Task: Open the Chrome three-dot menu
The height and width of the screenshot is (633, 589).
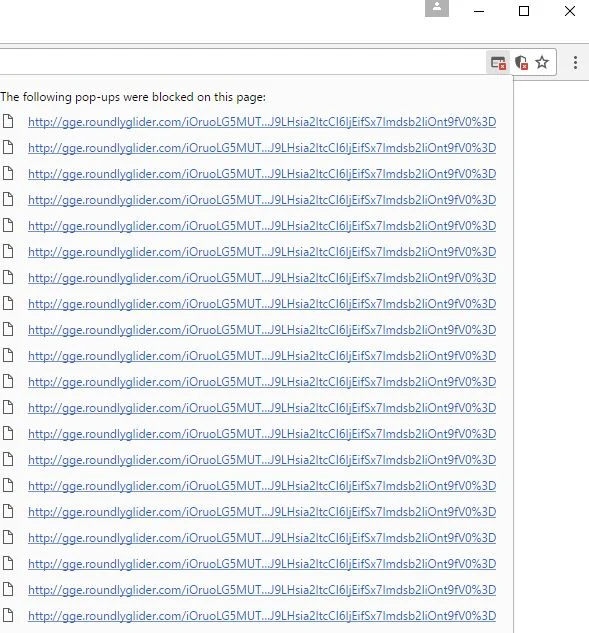Action: pyautogui.click(x=575, y=63)
